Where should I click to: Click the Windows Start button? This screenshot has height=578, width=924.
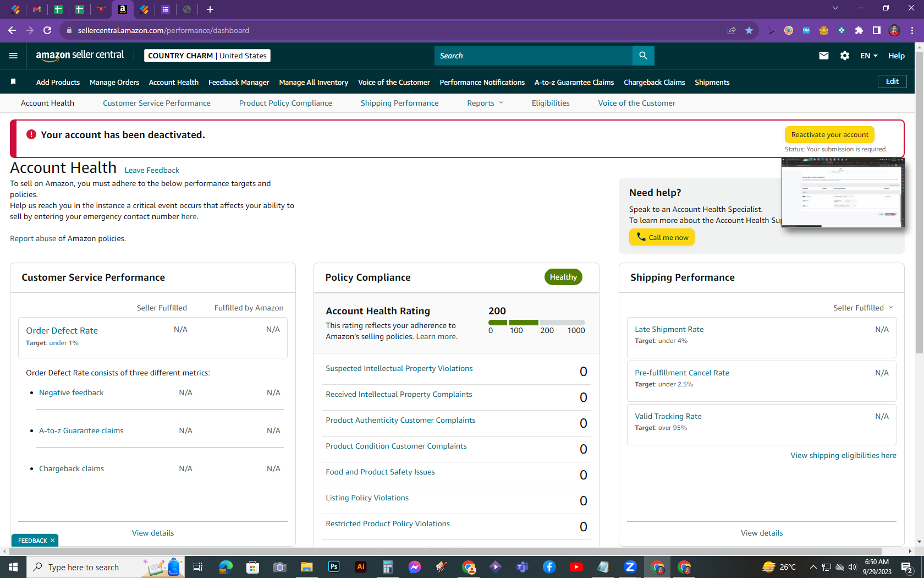click(13, 567)
